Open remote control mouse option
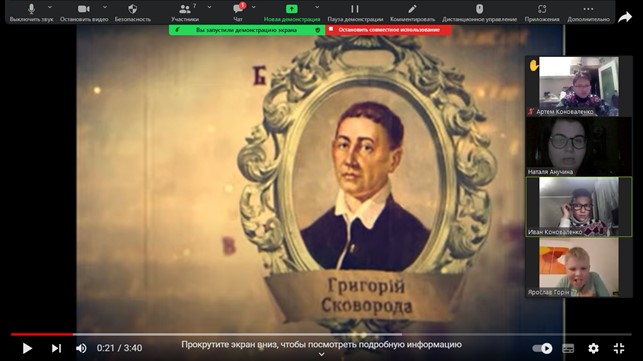The image size is (643, 361). click(479, 12)
